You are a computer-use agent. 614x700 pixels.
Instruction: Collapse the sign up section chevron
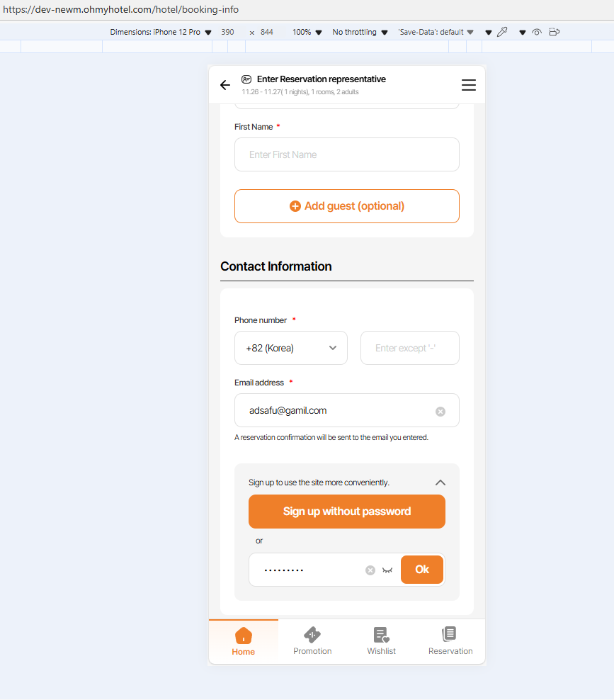440,482
